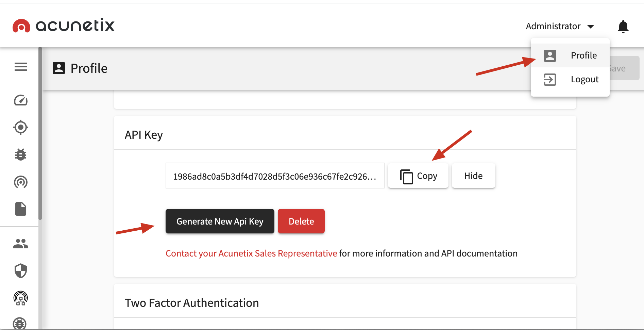Expand the Administrator account dropdown

coord(560,26)
